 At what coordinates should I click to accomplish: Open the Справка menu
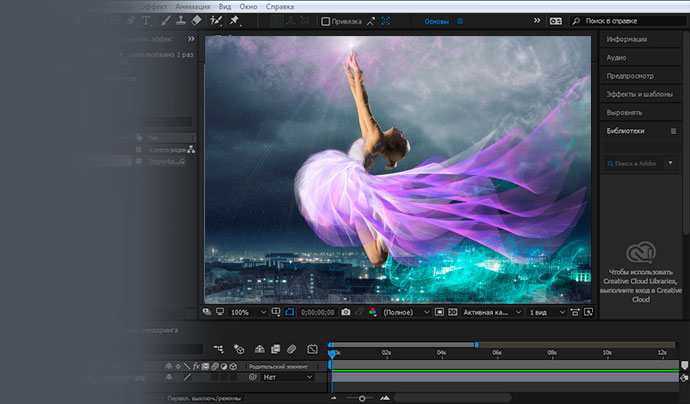280,7
